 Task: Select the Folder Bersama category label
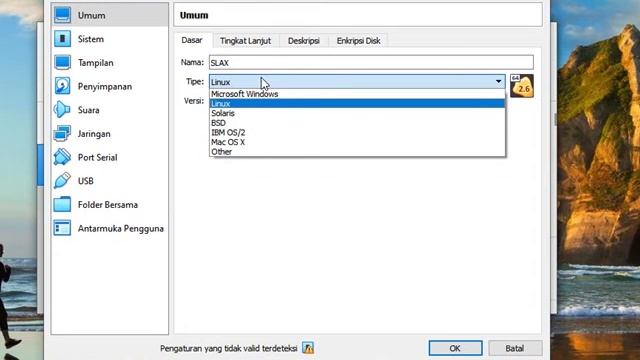[x=108, y=205]
